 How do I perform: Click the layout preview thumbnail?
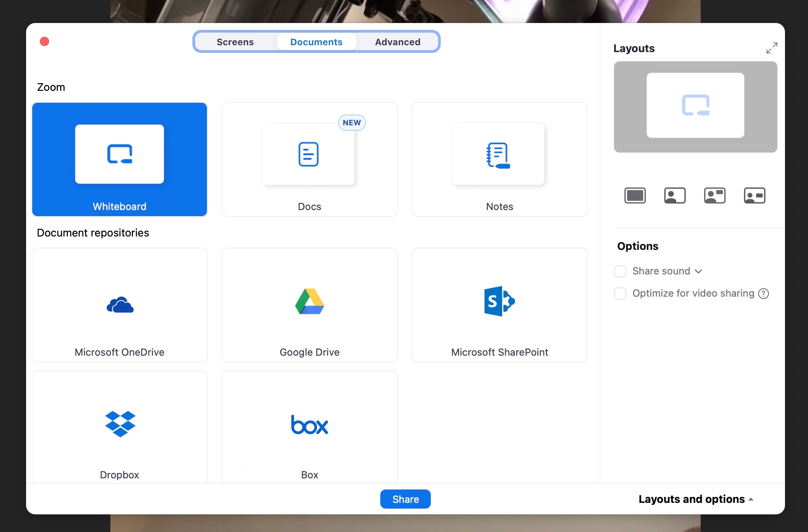point(695,107)
